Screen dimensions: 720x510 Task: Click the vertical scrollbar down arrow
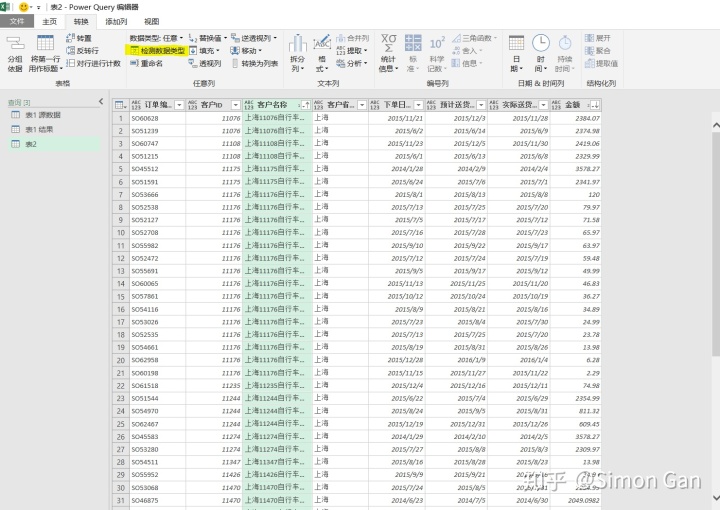pyautogui.click(x=716, y=498)
